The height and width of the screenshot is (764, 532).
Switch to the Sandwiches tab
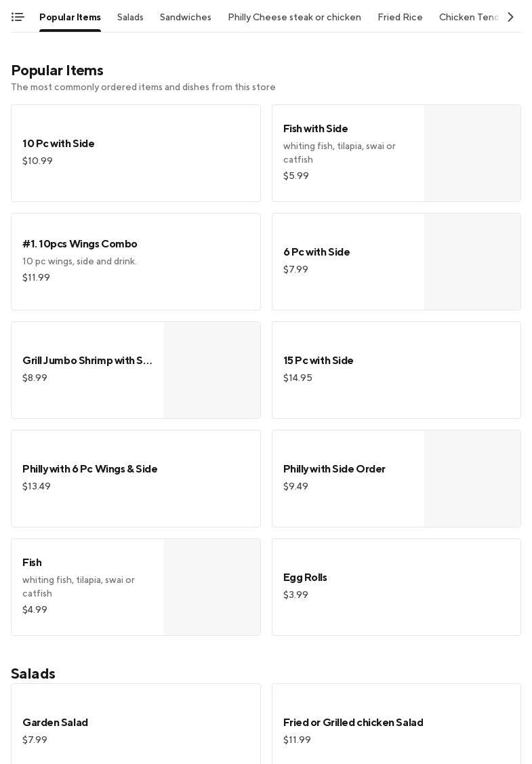point(185,17)
